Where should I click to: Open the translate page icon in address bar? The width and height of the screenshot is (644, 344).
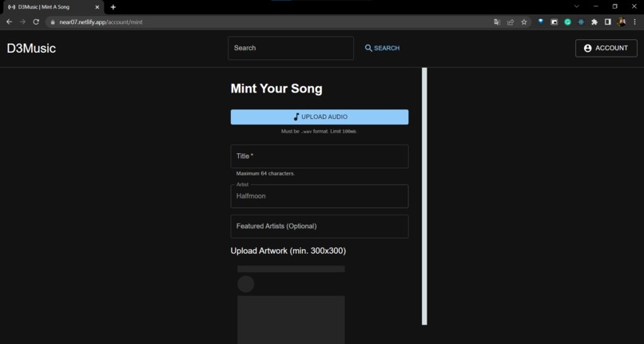[x=497, y=22]
